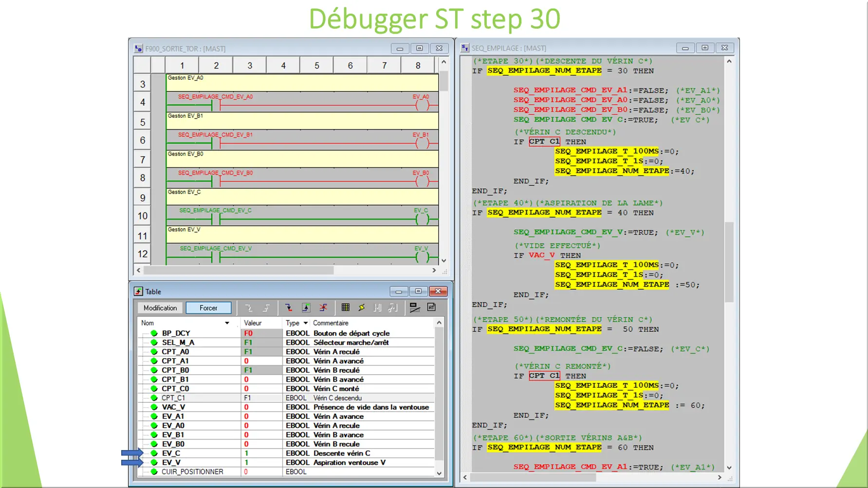Click the unforce (crossed F) icon
This screenshot has width=868, height=488.
point(323,307)
